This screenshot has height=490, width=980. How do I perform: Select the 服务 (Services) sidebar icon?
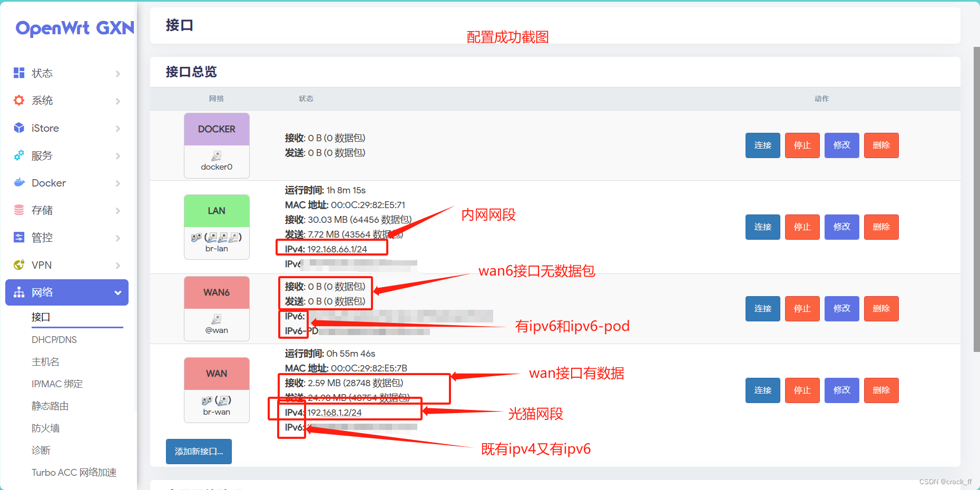(18, 155)
